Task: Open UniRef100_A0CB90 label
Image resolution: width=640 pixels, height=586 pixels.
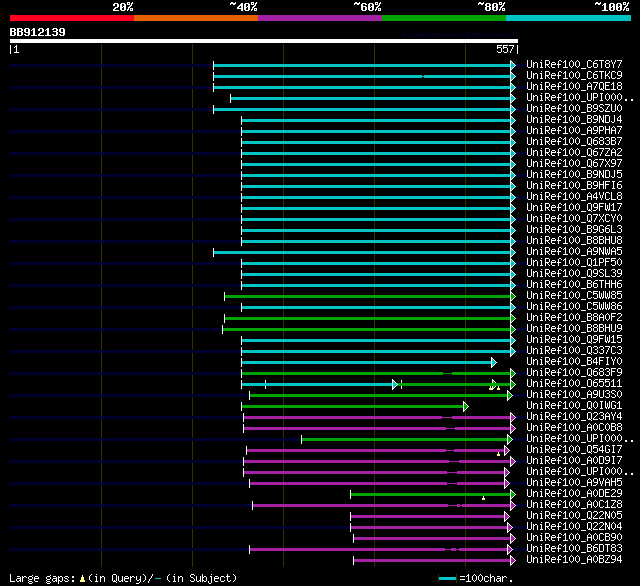Action: tap(574, 538)
